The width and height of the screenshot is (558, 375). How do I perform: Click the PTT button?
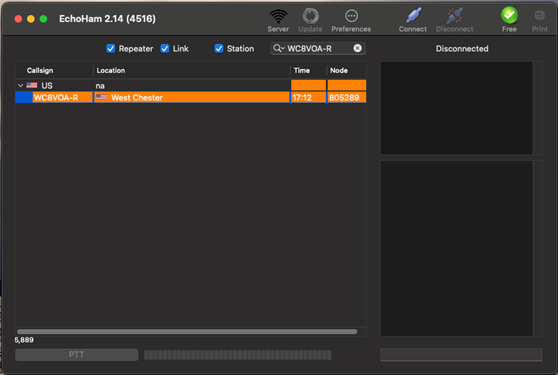(77, 355)
